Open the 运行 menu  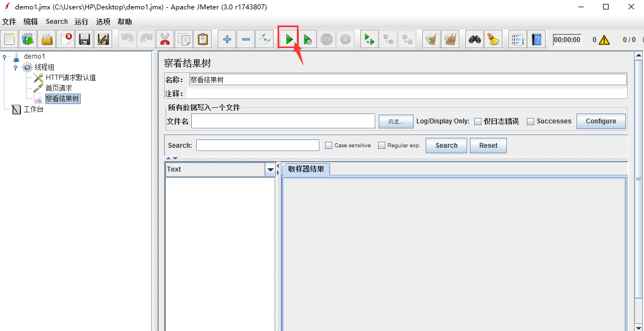pos(81,22)
